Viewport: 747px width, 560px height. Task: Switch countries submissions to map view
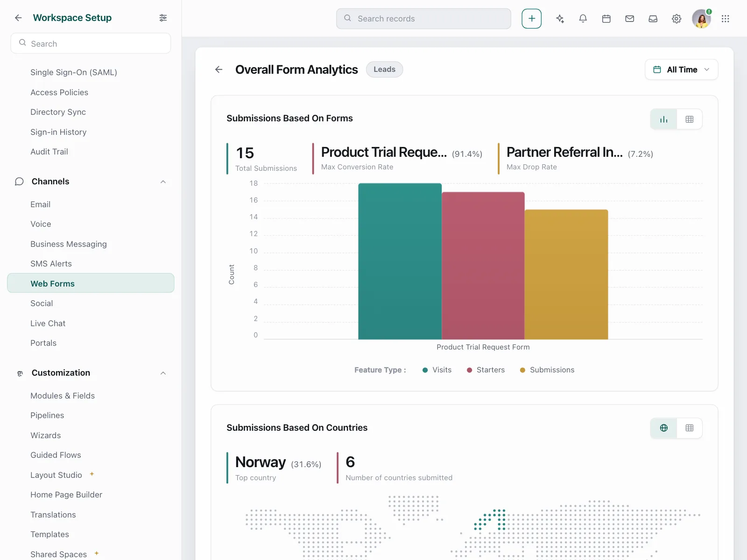pos(663,428)
